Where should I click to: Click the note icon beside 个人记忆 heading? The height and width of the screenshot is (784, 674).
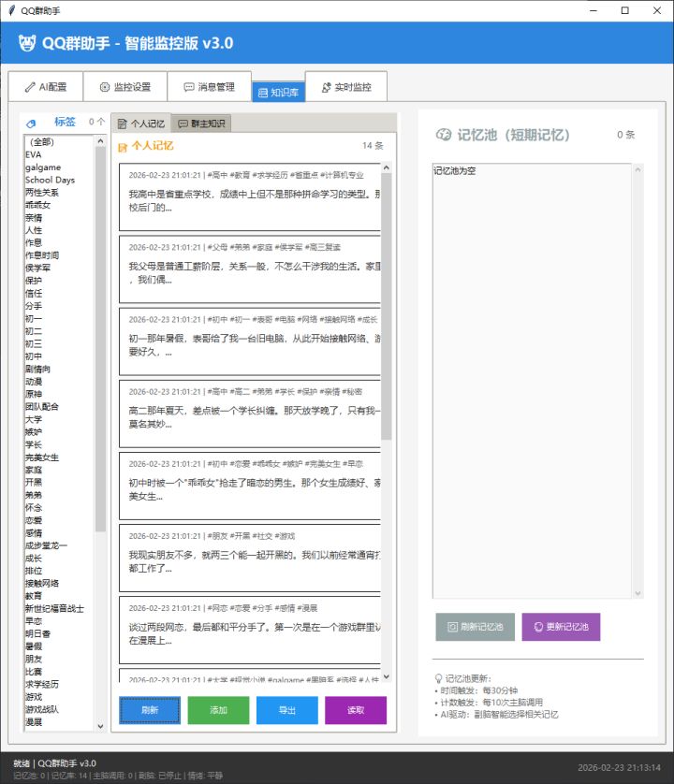tap(123, 147)
